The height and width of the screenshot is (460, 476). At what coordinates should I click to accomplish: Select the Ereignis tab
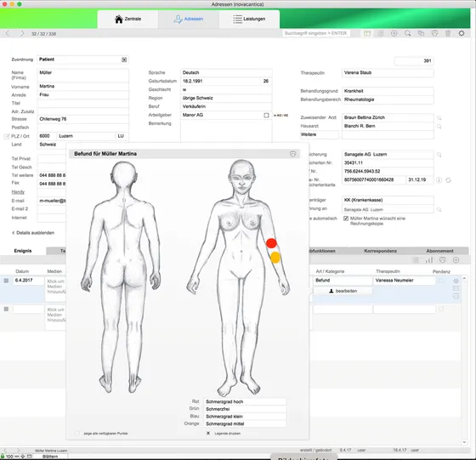point(23,251)
